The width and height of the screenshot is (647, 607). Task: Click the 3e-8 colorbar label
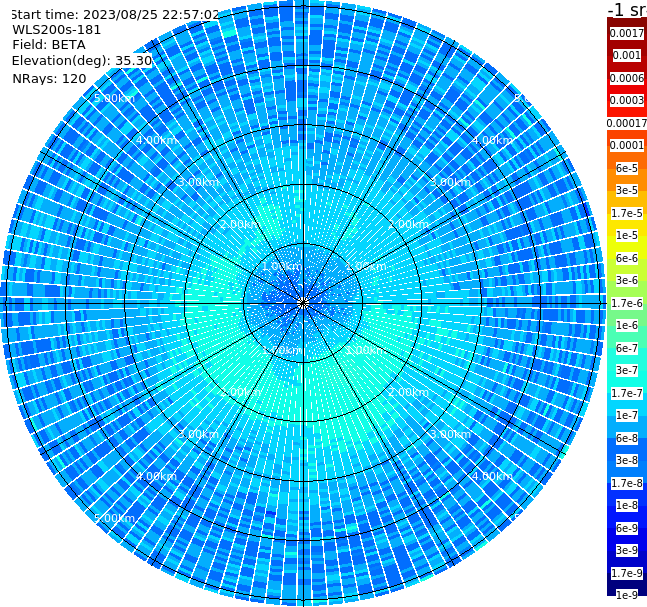click(x=627, y=460)
